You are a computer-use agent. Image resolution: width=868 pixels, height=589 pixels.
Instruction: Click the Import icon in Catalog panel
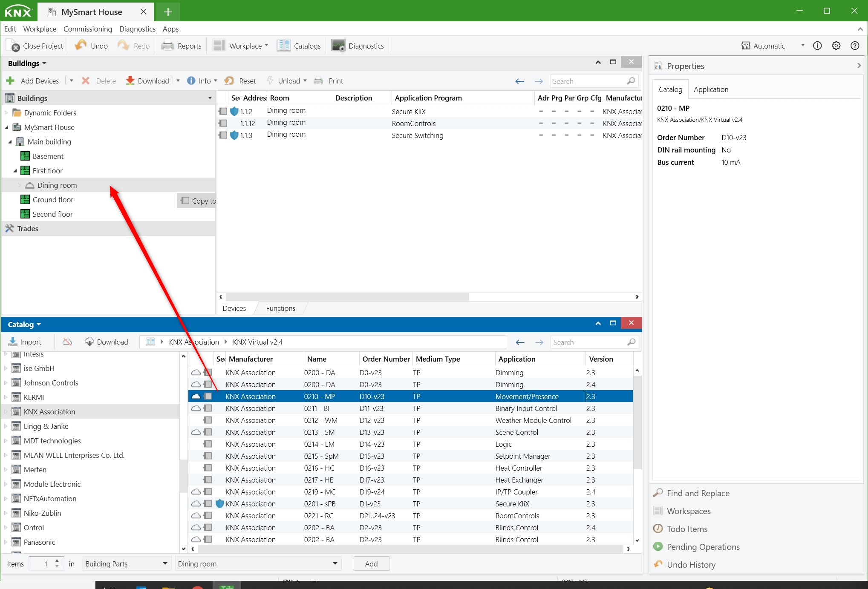[x=13, y=342]
